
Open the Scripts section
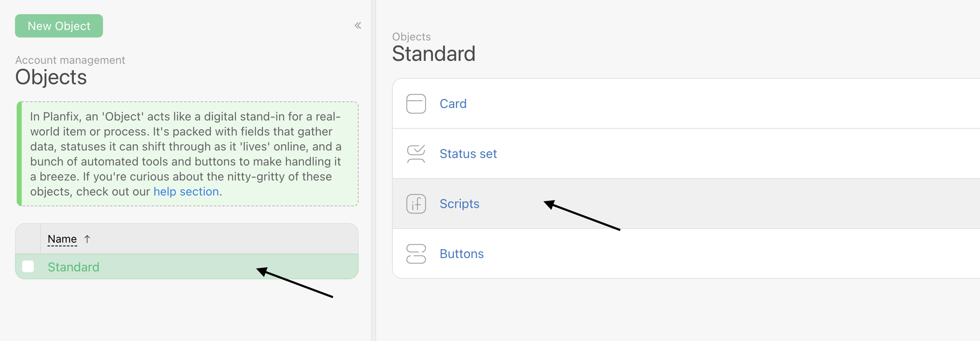(x=459, y=204)
